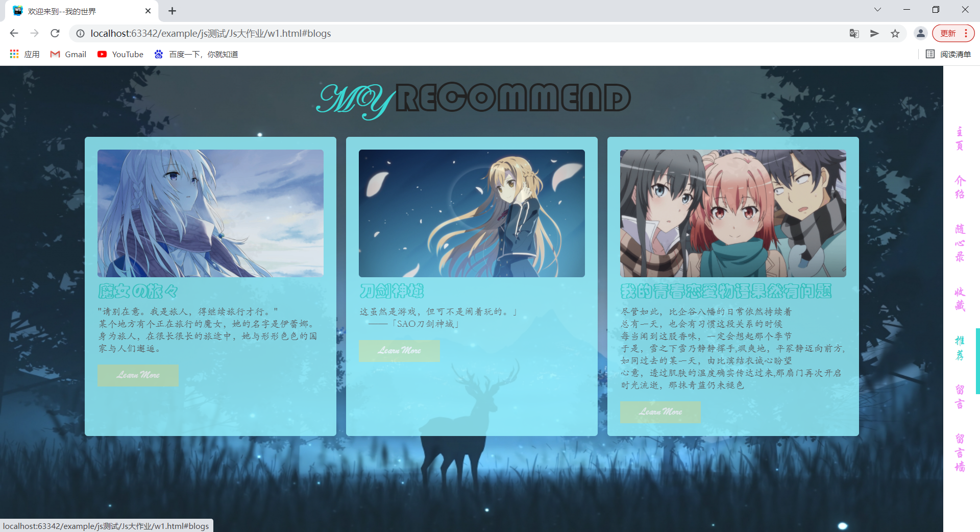View site information icon in address bar

coord(80,33)
